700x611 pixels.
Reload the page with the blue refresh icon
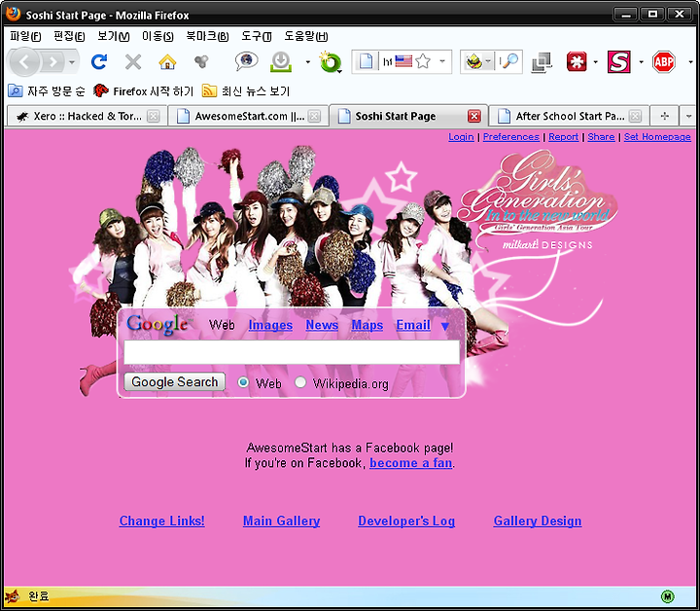tap(99, 61)
